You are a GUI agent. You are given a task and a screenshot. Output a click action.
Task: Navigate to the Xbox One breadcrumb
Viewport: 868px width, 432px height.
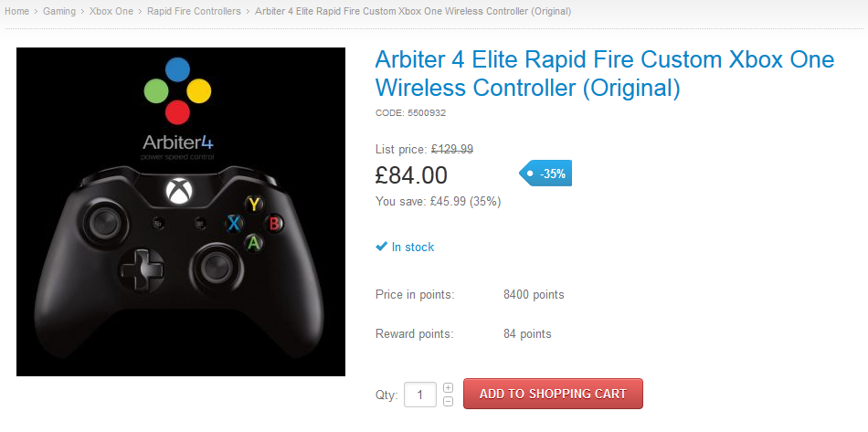point(110,11)
